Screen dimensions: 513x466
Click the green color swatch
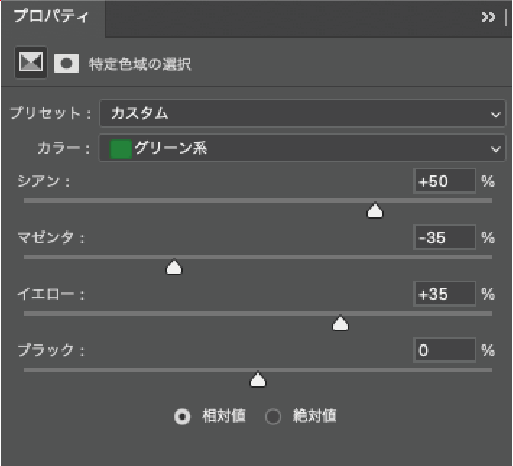tap(120, 149)
